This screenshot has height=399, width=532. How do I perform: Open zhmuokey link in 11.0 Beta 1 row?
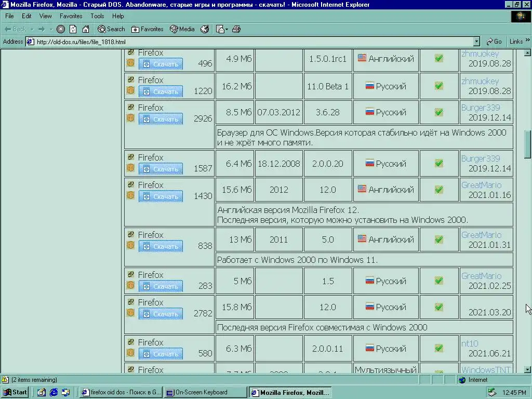pyautogui.click(x=480, y=81)
